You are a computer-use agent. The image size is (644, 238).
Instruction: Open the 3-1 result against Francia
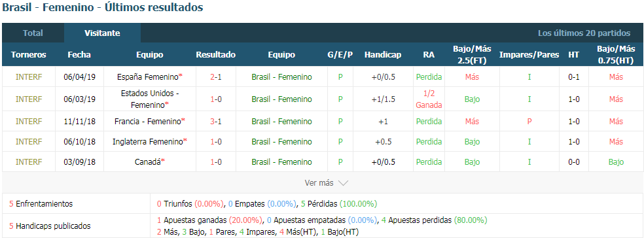pos(215,122)
